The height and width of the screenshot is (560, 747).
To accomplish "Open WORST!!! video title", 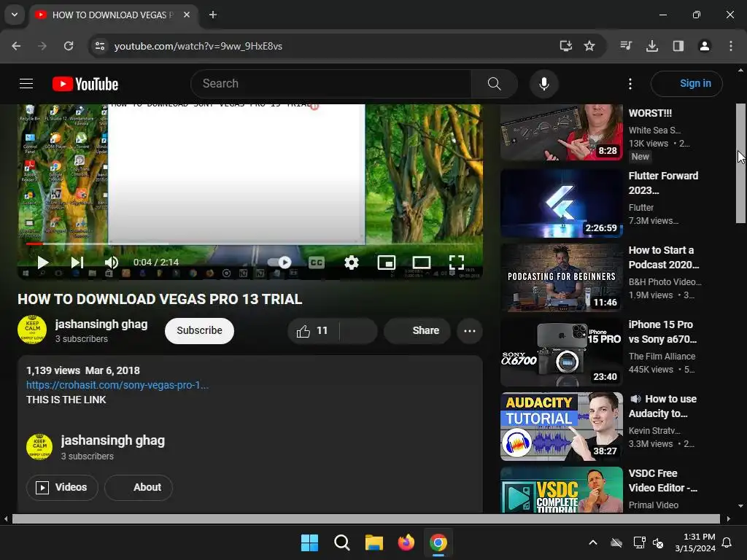I will [x=650, y=113].
